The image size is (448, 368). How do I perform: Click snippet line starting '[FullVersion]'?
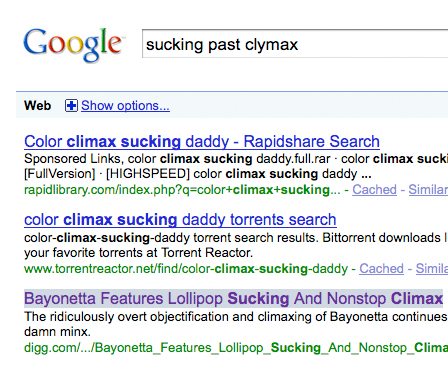click(x=198, y=174)
